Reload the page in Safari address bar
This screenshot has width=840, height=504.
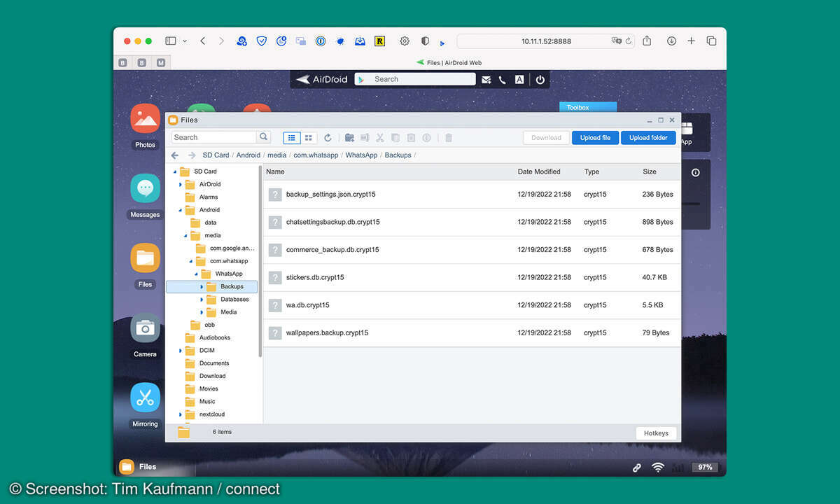tap(628, 41)
